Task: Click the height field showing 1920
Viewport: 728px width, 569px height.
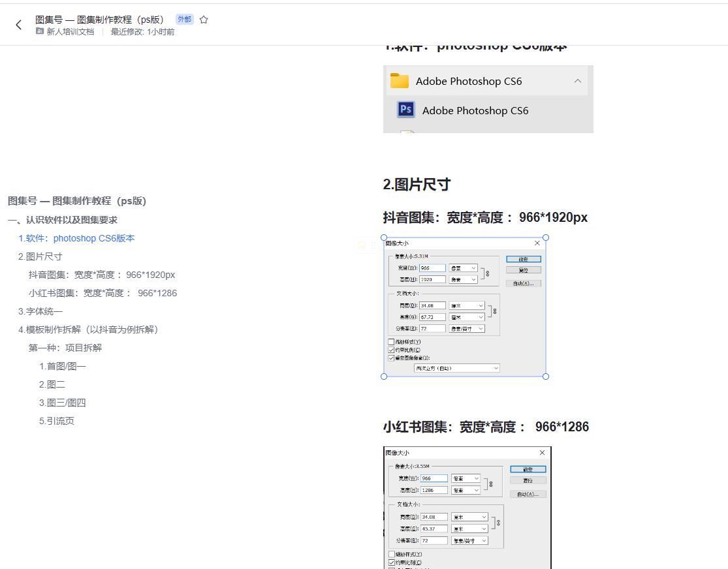Action: point(432,279)
